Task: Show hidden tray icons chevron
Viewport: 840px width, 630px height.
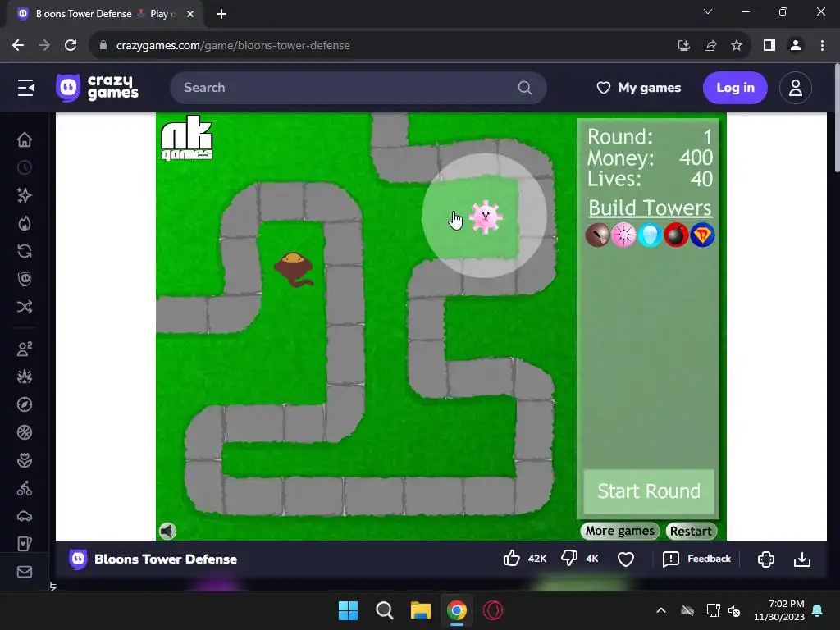Action: click(661, 610)
